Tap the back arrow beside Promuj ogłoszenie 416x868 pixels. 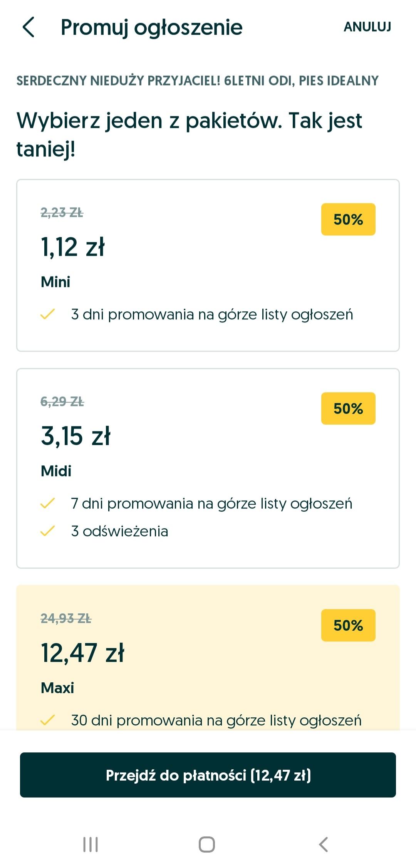click(x=29, y=27)
